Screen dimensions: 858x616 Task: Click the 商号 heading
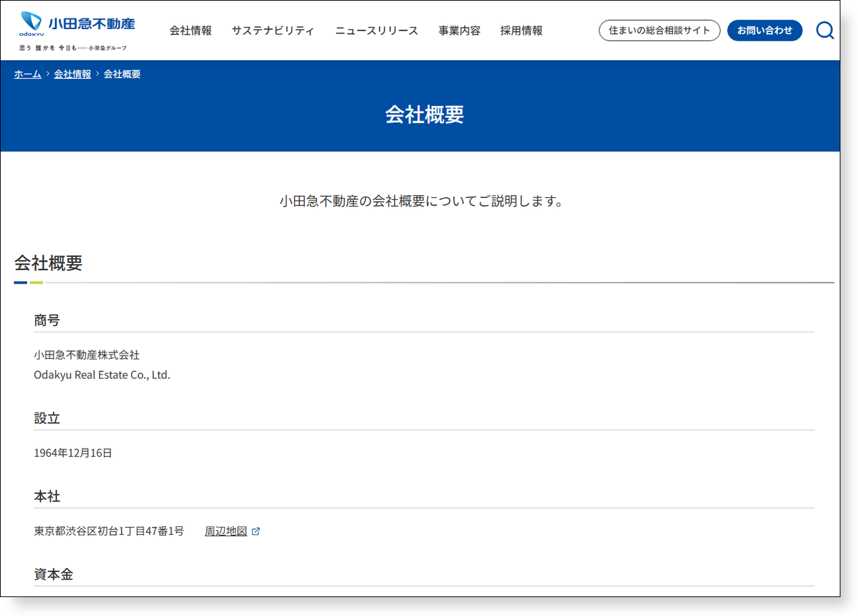pos(47,320)
